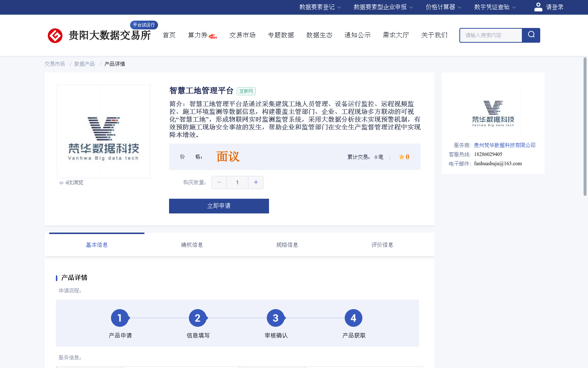This screenshot has height=368, width=588.
Task: Open 关于我们 page
Action: pos(434,35)
